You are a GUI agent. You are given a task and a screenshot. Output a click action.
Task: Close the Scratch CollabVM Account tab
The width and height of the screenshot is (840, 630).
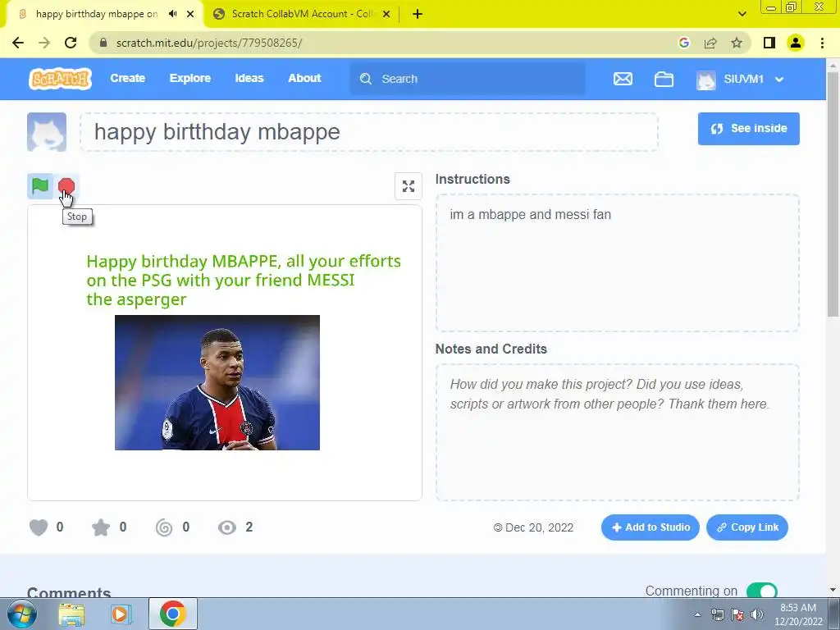point(386,14)
